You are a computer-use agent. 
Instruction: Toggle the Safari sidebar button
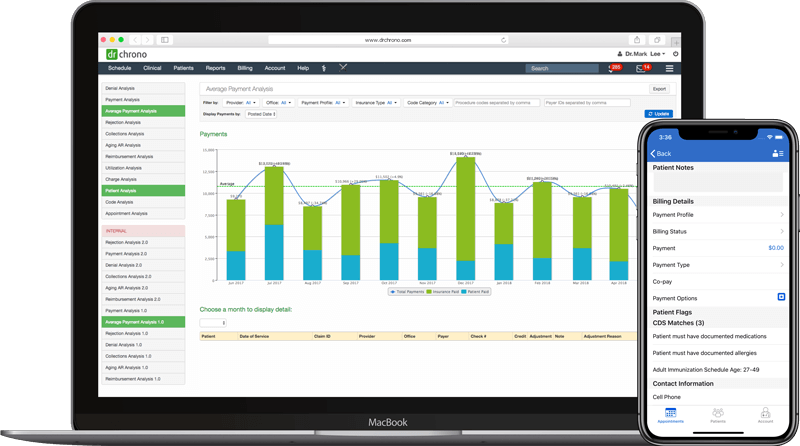coord(165,40)
